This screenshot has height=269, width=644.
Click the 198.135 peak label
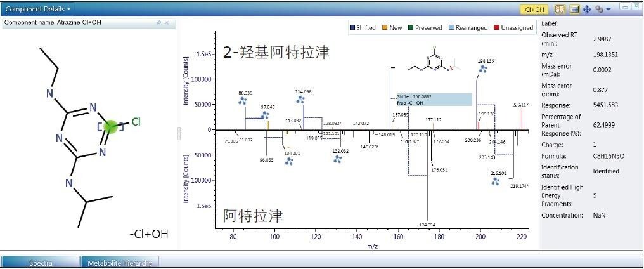click(486, 60)
